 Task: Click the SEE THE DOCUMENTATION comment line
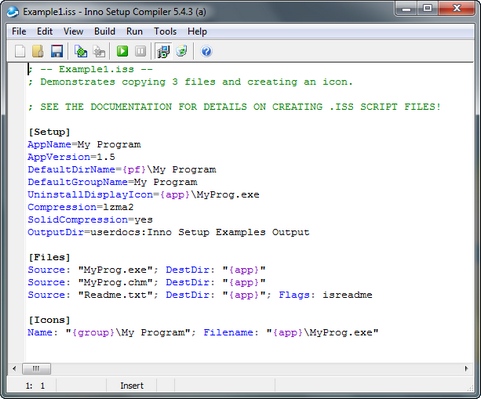click(x=234, y=107)
